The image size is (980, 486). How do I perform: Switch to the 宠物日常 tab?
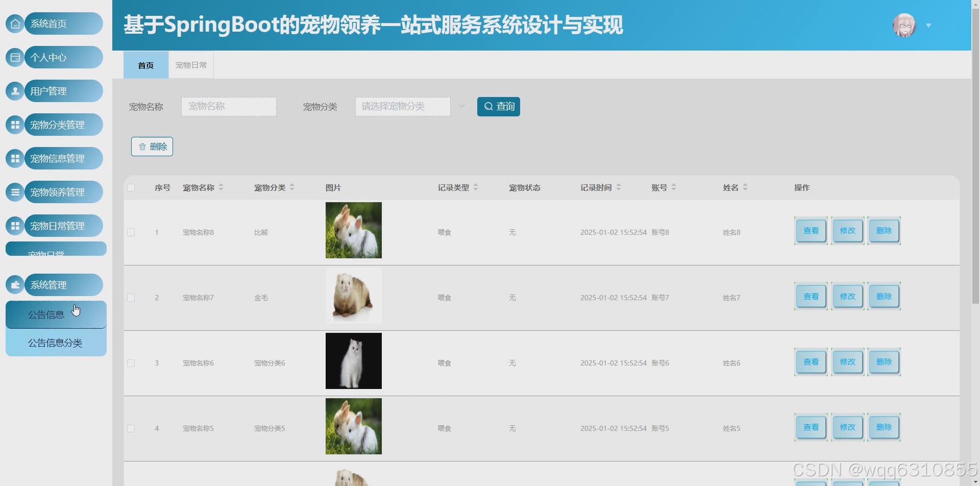click(191, 65)
